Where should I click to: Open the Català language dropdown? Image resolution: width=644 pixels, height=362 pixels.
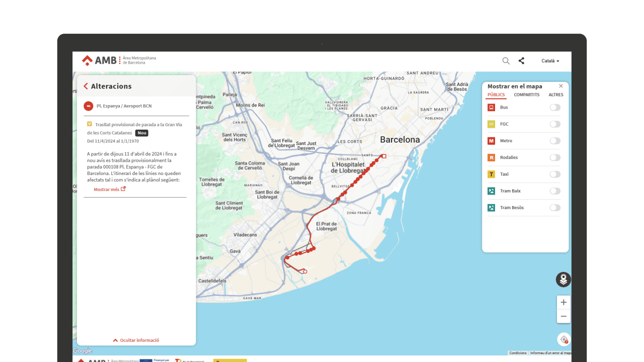[x=550, y=61]
